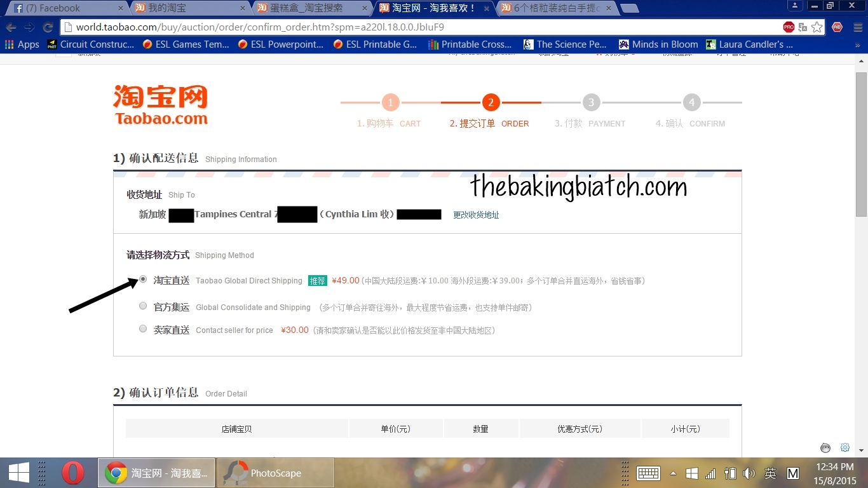The image size is (868, 488).
Task: Click the Taobao.com logo
Action: (161, 105)
